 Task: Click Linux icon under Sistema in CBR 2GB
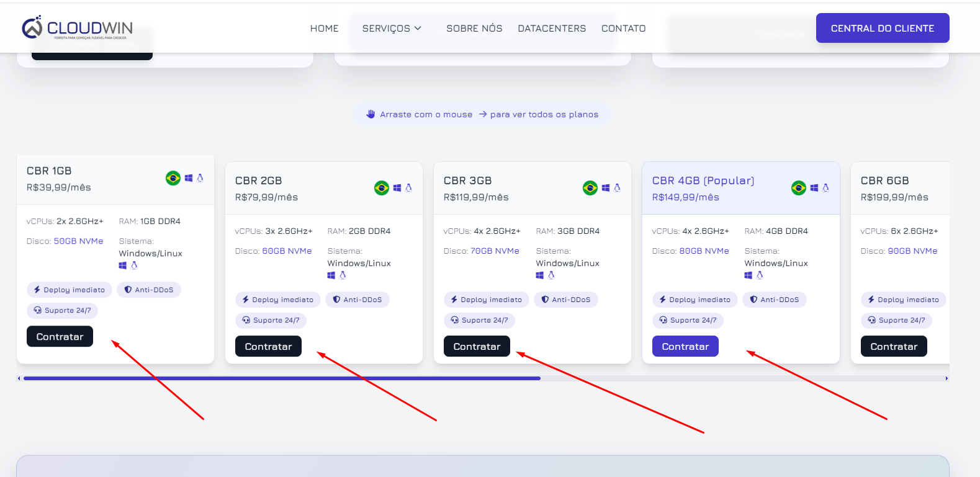(343, 275)
